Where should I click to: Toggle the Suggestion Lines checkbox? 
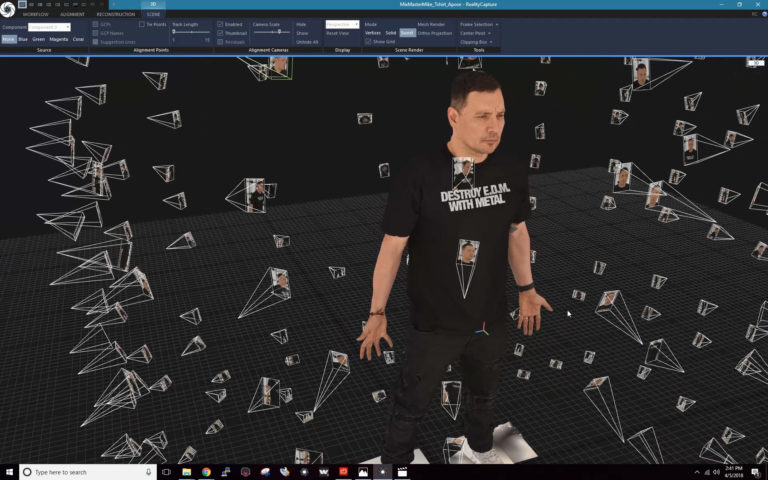pyautogui.click(x=95, y=42)
